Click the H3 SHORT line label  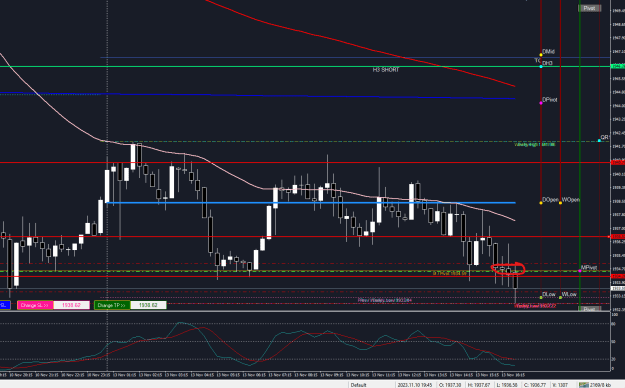click(385, 70)
